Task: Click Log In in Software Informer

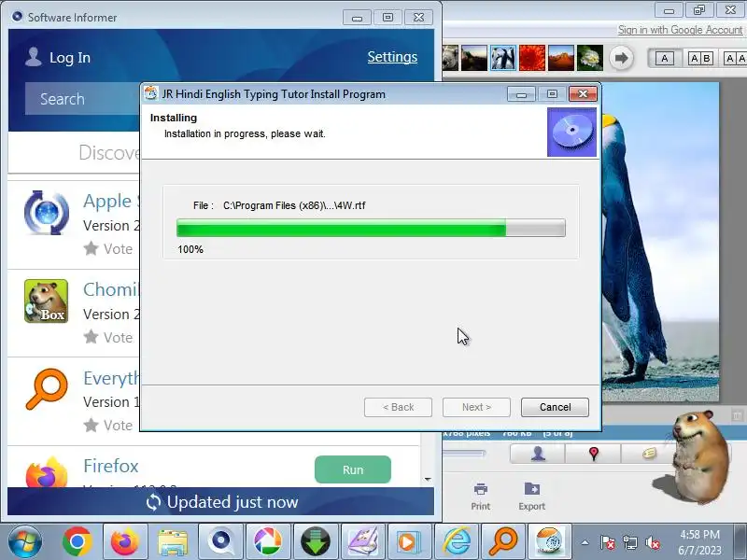Action: coord(69,58)
